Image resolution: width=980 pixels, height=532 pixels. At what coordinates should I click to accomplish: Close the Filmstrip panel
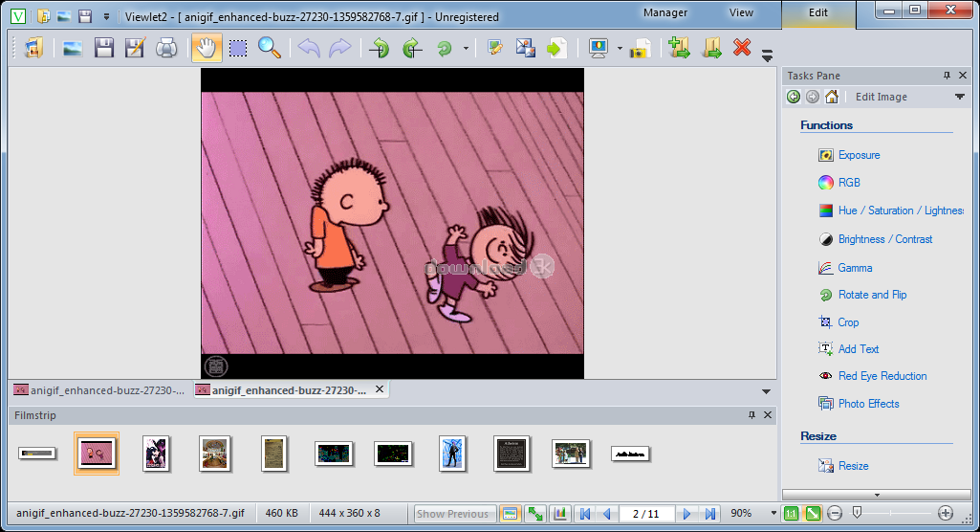tap(768, 415)
